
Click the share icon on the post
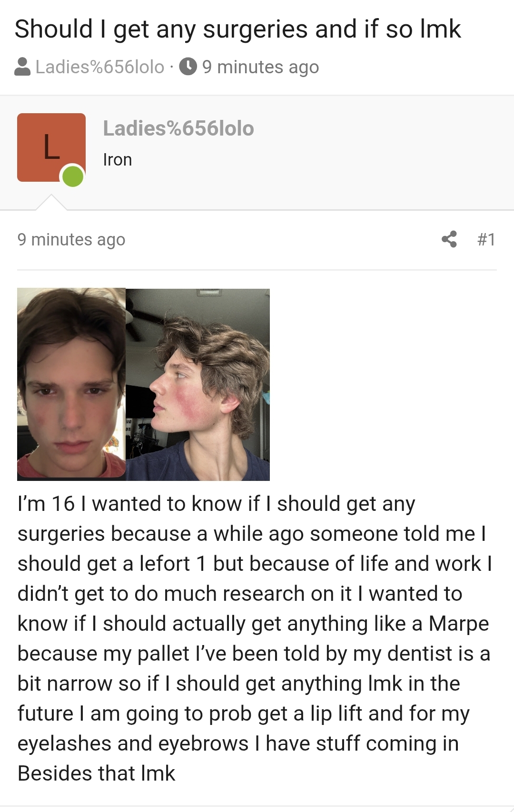[449, 239]
